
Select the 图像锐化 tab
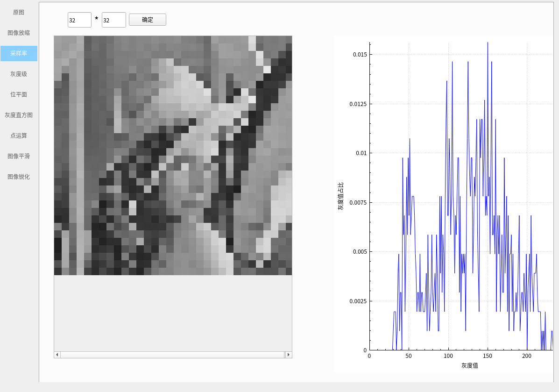click(x=19, y=177)
